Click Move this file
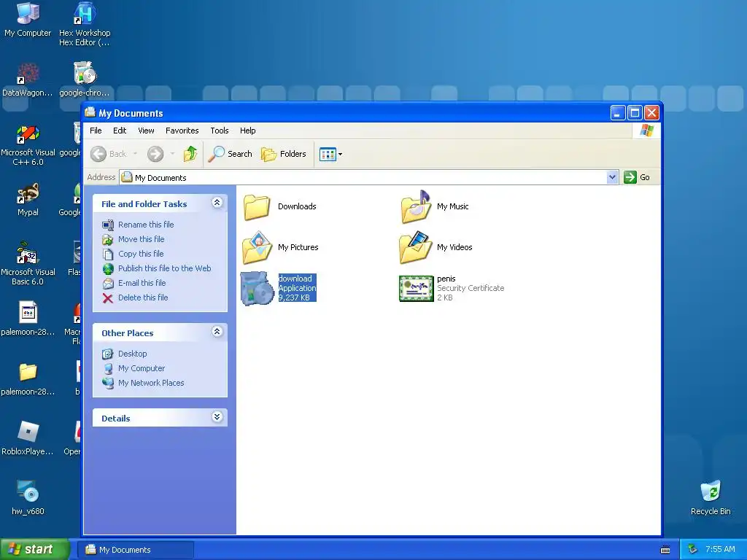Viewport: 747px width, 560px height. click(141, 239)
